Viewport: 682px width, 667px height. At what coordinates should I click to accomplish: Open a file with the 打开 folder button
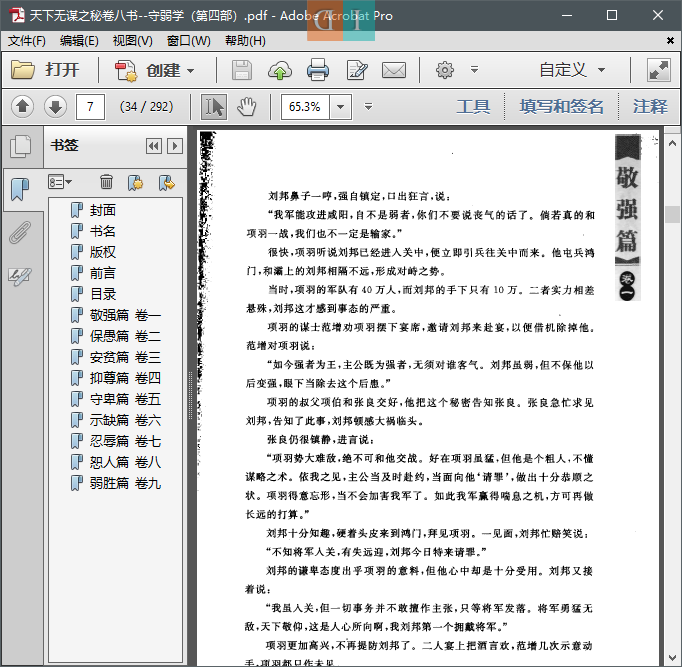[45, 70]
